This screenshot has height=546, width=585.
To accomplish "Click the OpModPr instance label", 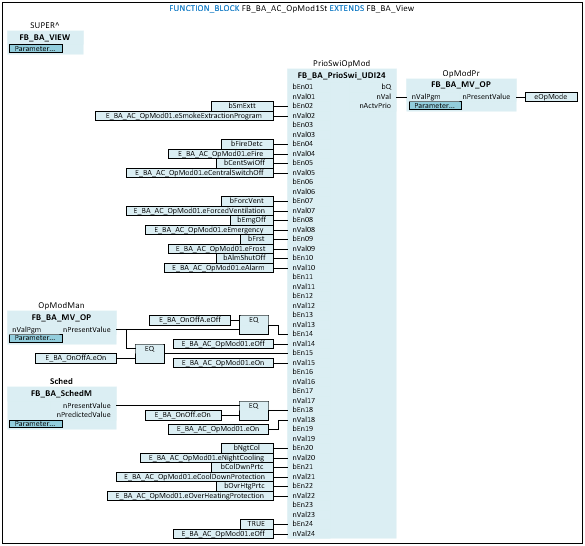I will [461, 73].
